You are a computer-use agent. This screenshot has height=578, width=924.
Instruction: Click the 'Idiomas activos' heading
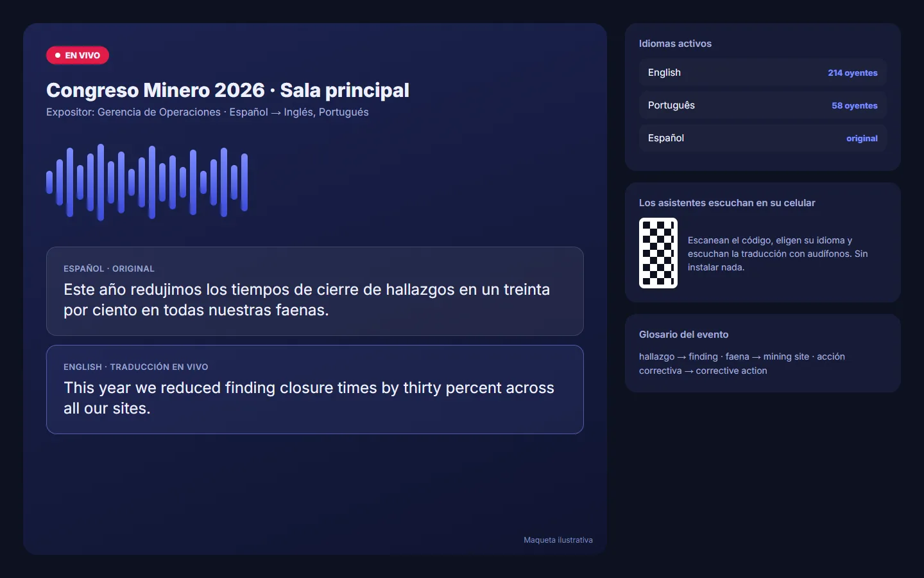675,44
